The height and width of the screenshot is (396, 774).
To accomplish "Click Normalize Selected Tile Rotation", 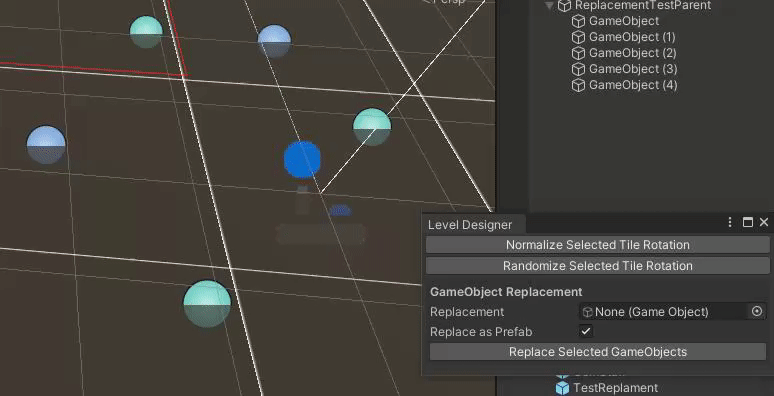I will point(597,245).
